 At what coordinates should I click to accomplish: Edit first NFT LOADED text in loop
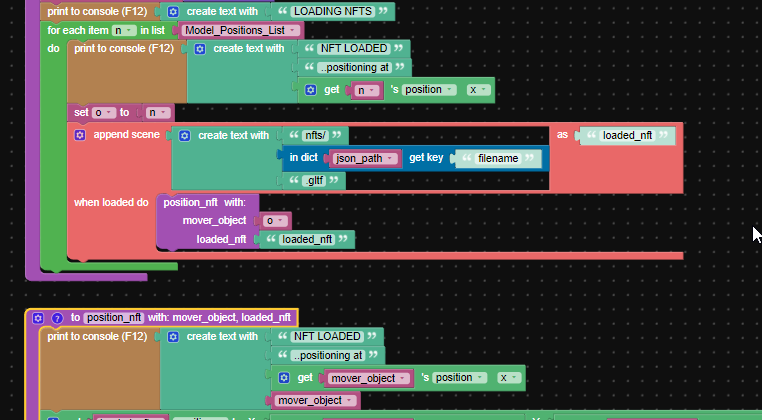click(x=354, y=48)
